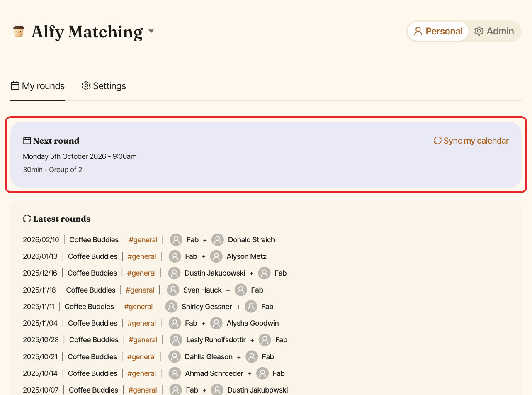This screenshot has width=532, height=395.
Task: Click the Next round heading
Action: pos(56,141)
